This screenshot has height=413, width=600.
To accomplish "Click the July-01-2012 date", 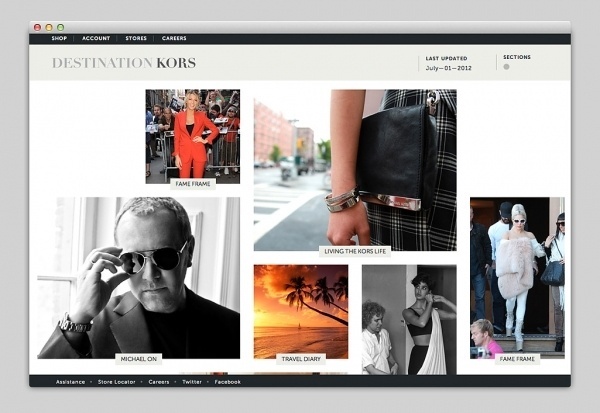I will coord(448,68).
